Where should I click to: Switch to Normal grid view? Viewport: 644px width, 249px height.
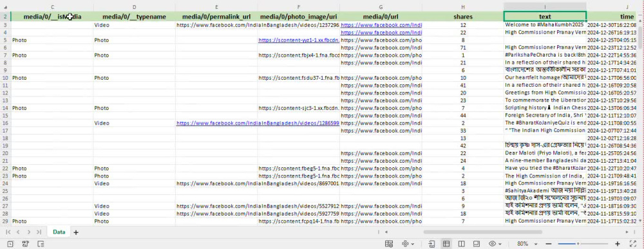point(446,244)
